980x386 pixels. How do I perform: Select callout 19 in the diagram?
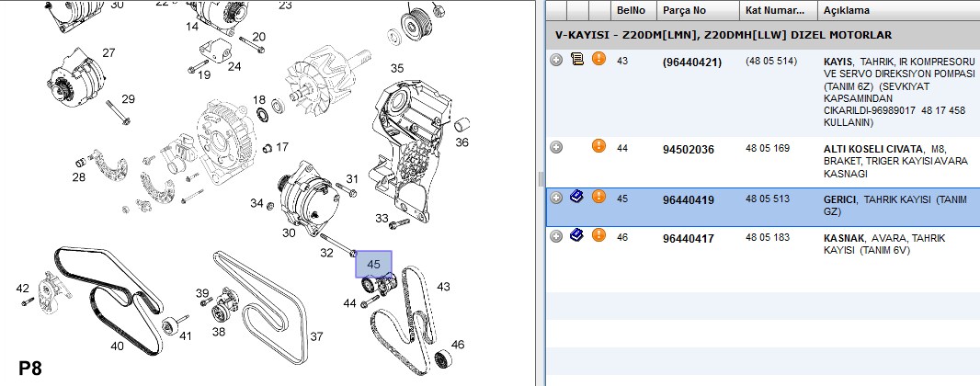coord(204,75)
